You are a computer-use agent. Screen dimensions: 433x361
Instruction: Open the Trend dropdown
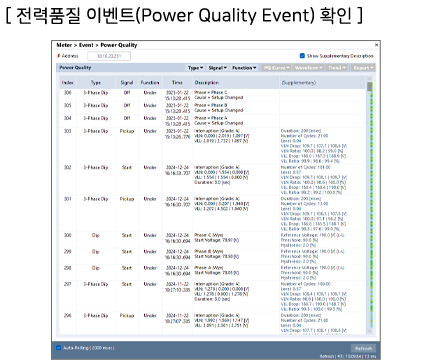coord(337,68)
